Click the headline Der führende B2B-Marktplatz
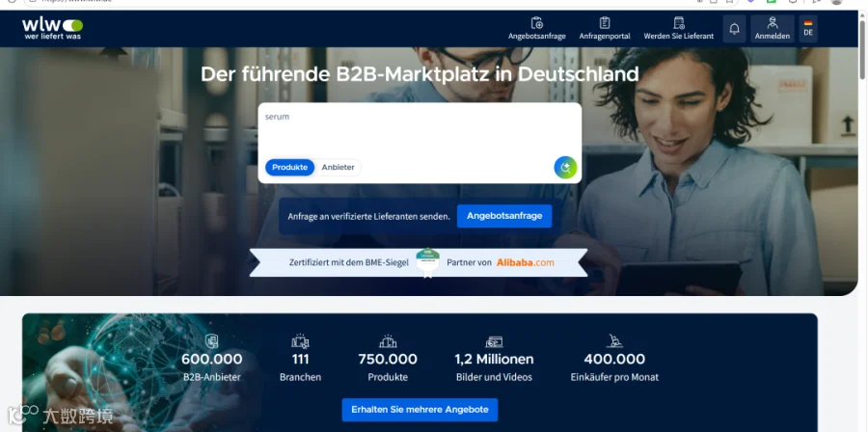Screen dimensions: 868x432 coord(420,74)
